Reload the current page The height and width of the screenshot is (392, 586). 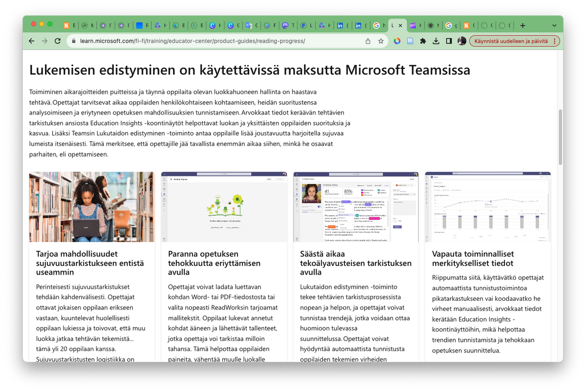coord(58,41)
